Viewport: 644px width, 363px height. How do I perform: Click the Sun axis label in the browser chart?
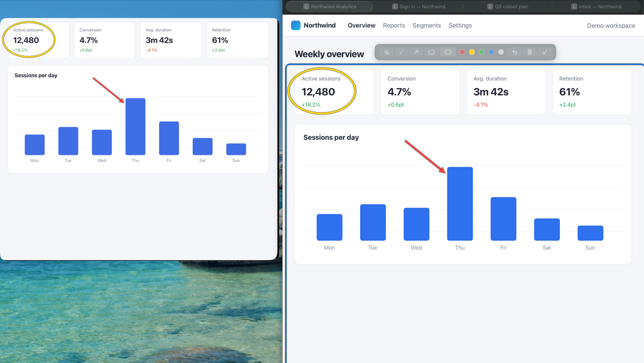[590, 248]
